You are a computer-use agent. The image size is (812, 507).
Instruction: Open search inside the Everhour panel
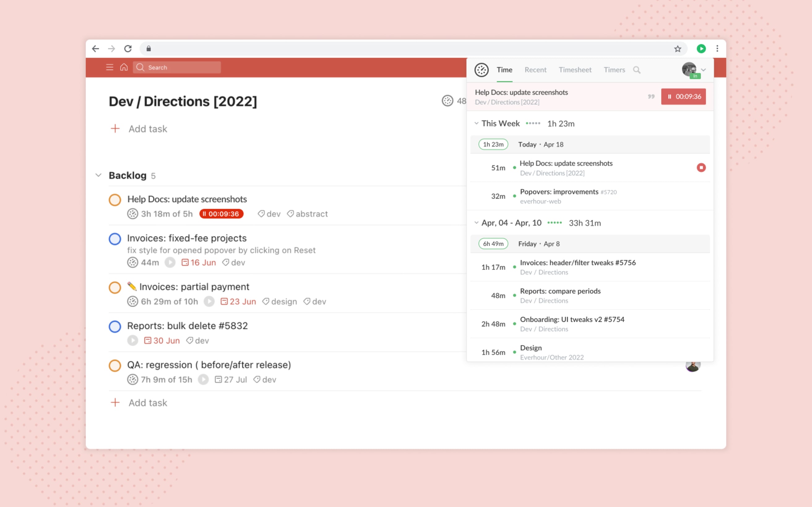(x=637, y=70)
